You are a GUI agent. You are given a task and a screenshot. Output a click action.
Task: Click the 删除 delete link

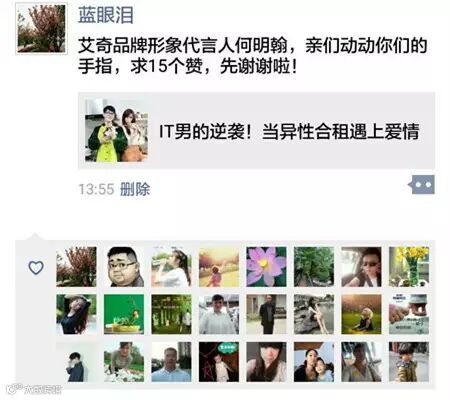[135, 189]
